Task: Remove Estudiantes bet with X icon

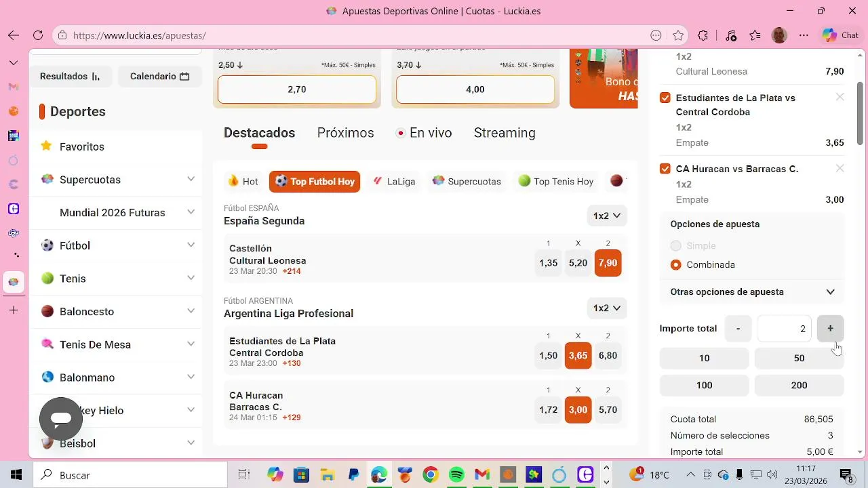Action: (x=840, y=98)
